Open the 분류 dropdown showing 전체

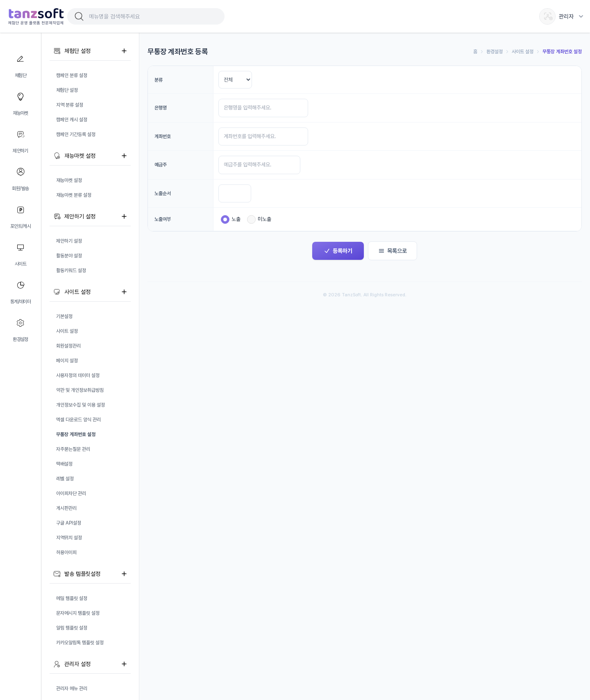tap(235, 80)
